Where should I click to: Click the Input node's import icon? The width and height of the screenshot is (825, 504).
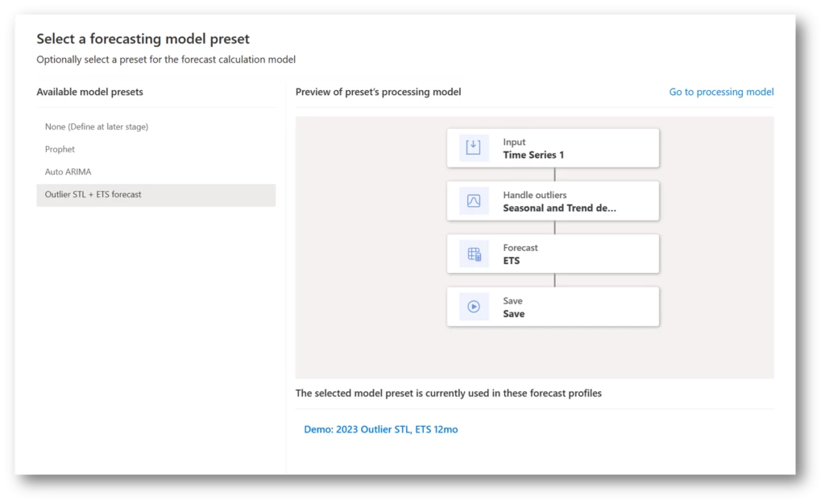tap(473, 147)
